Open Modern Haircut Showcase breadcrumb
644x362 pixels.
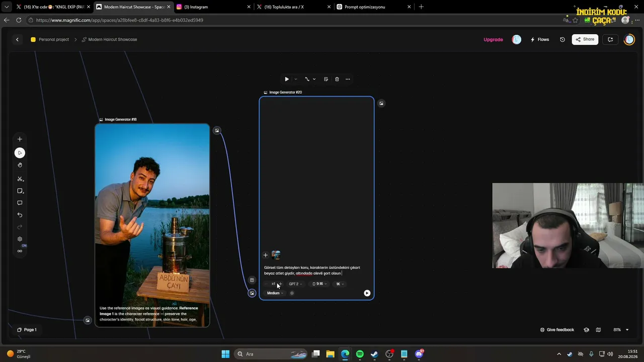pyautogui.click(x=109, y=40)
